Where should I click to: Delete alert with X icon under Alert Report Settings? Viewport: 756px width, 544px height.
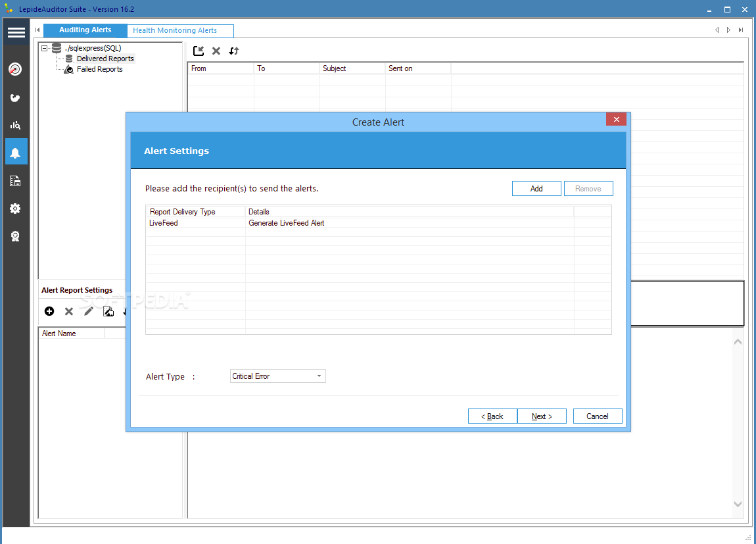69,312
